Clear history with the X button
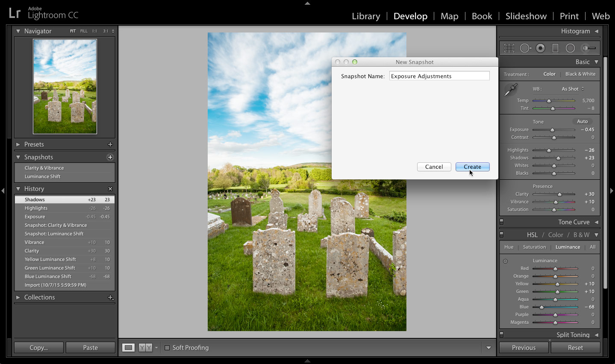The width and height of the screenshot is (615, 364). [x=110, y=188]
